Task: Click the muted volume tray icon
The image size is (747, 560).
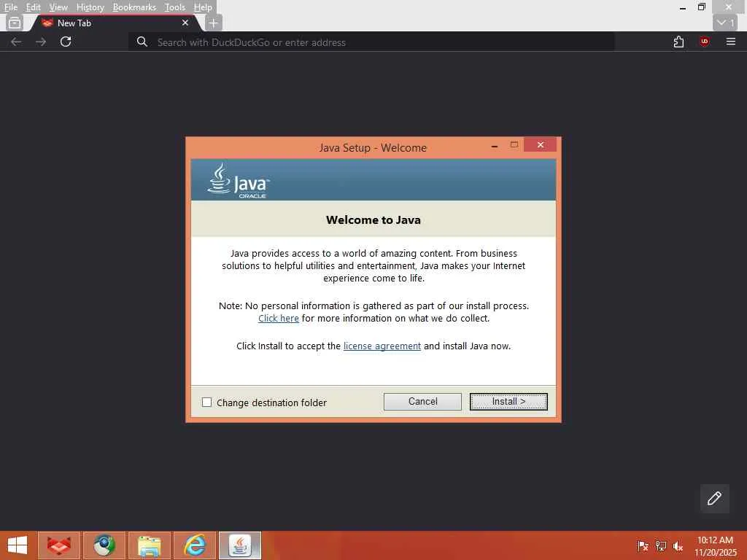Action: pyautogui.click(x=678, y=545)
